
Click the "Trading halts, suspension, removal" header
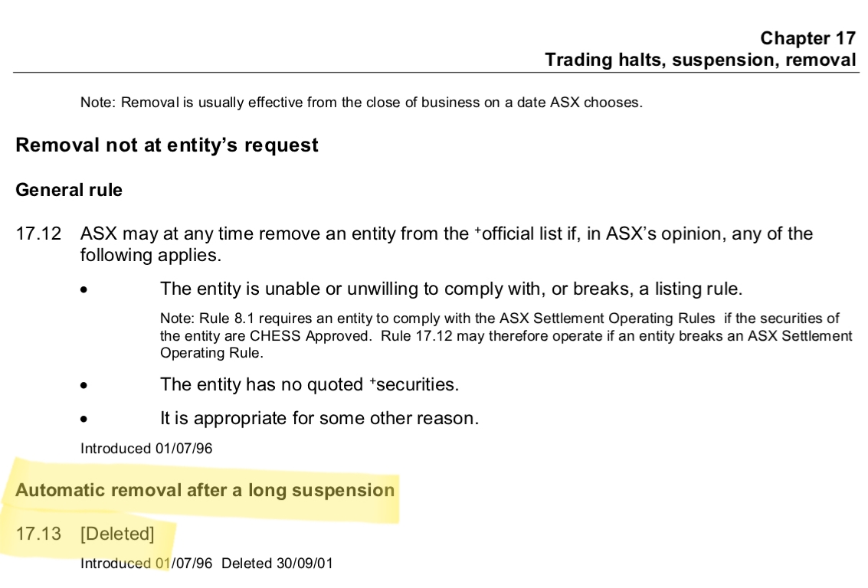700,60
